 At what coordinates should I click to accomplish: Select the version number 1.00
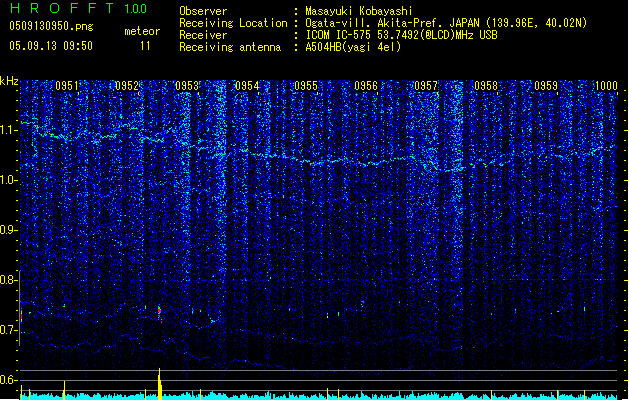136,9
